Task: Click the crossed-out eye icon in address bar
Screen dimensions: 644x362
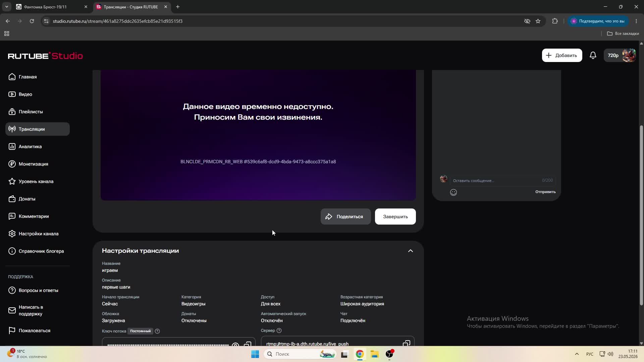Action: pyautogui.click(x=527, y=21)
